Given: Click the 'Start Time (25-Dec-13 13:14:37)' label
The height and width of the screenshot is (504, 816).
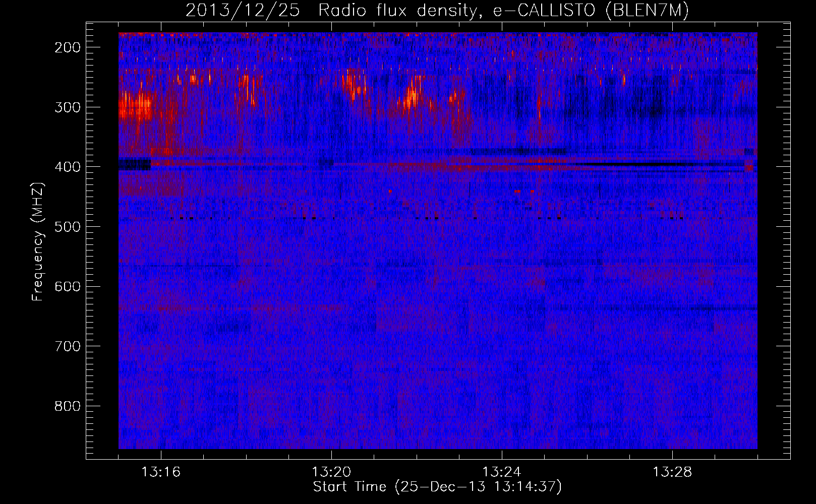Looking at the screenshot, I should point(437,487).
